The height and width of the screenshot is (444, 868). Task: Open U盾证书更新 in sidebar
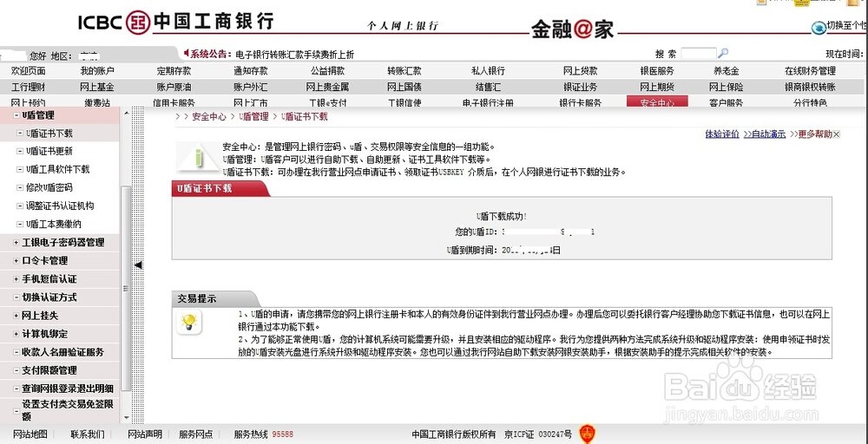49,151
